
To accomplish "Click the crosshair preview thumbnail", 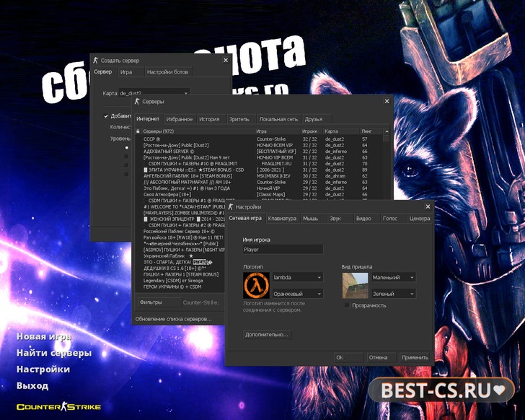I will coord(355,285).
